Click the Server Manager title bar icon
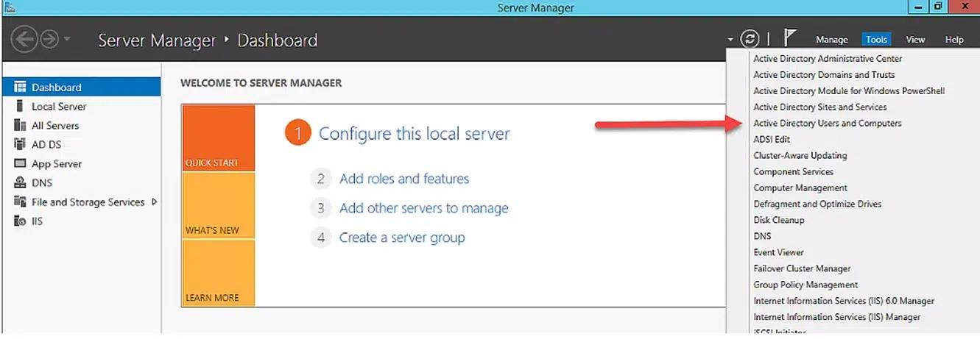Viewport: 980px width, 339px height. click(x=8, y=7)
